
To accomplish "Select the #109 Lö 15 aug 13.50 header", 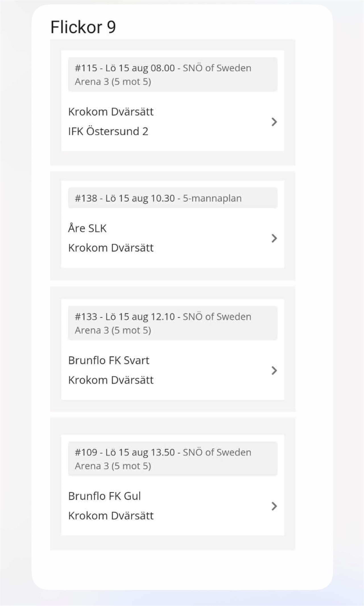I will click(173, 459).
